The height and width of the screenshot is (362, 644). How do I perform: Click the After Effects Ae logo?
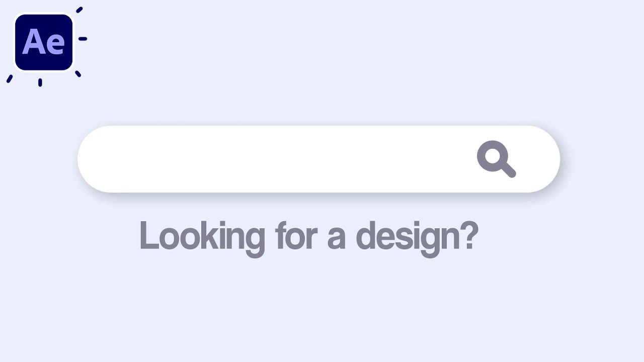44,42
